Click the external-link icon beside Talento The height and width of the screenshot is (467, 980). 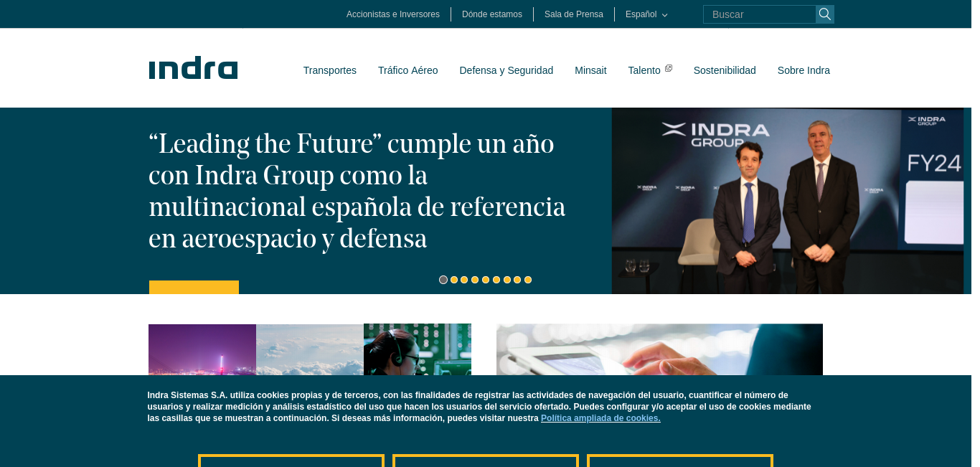tap(669, 68)
